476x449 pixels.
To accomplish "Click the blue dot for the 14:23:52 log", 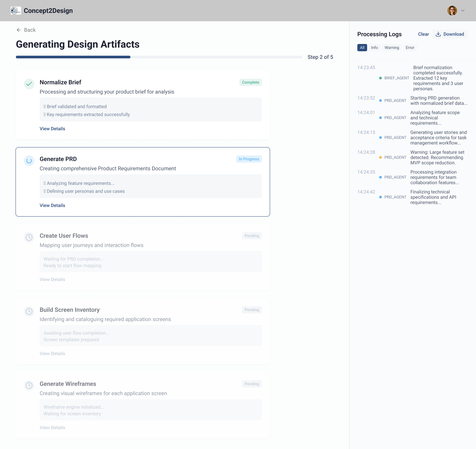I will pos(380,101).
